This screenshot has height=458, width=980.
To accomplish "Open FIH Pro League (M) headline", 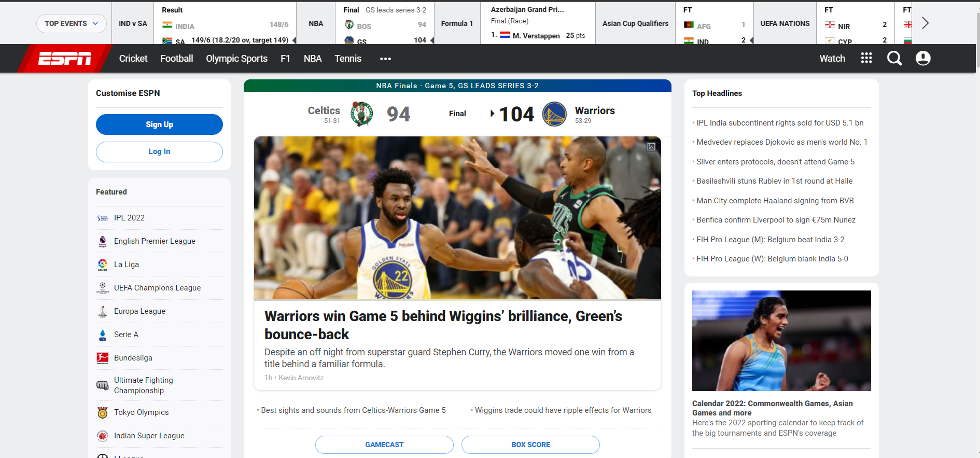I will coord(770,240).
